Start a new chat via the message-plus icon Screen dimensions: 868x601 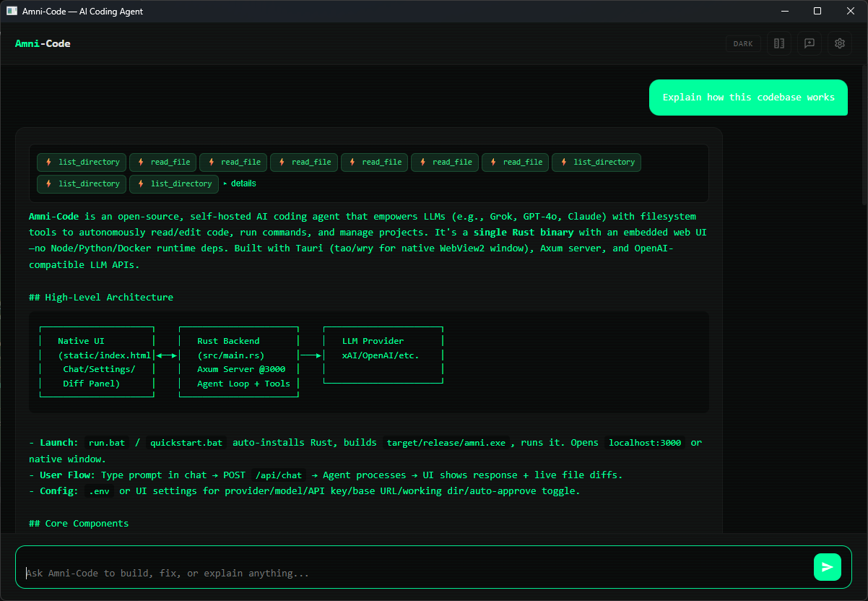pos(809,43)
